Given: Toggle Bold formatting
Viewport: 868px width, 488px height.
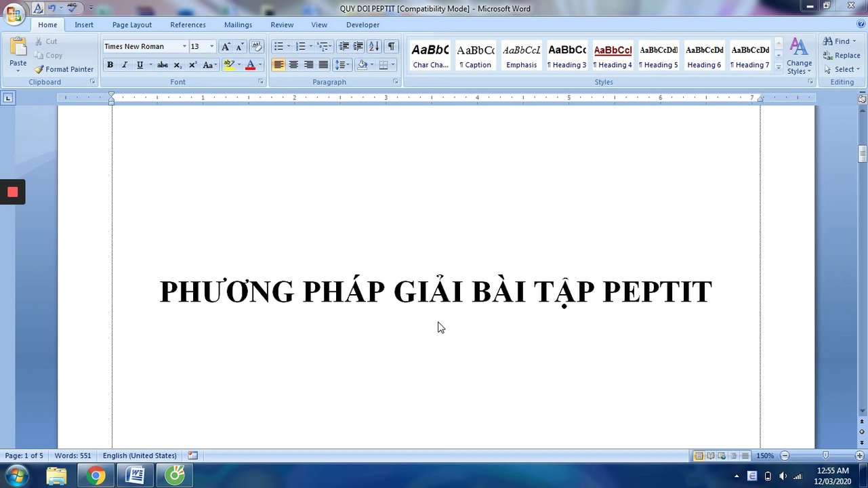Looking at the screenshot, I should pos(110,65).
